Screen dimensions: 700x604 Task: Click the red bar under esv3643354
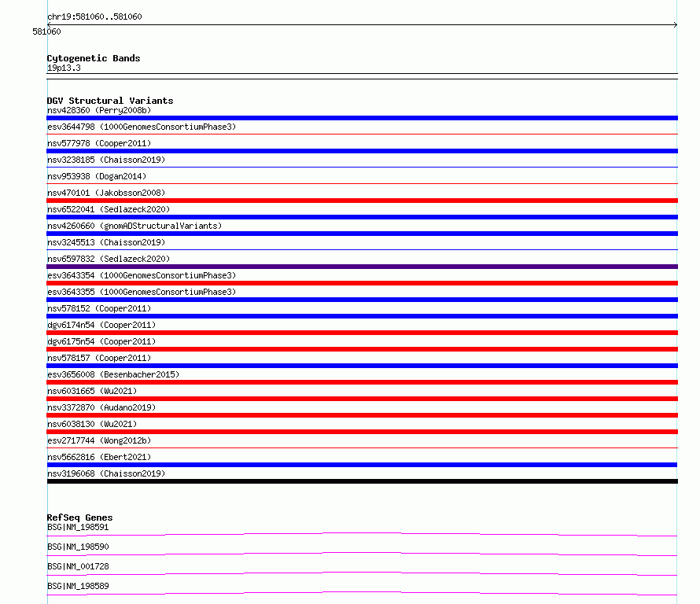[362, 283]
